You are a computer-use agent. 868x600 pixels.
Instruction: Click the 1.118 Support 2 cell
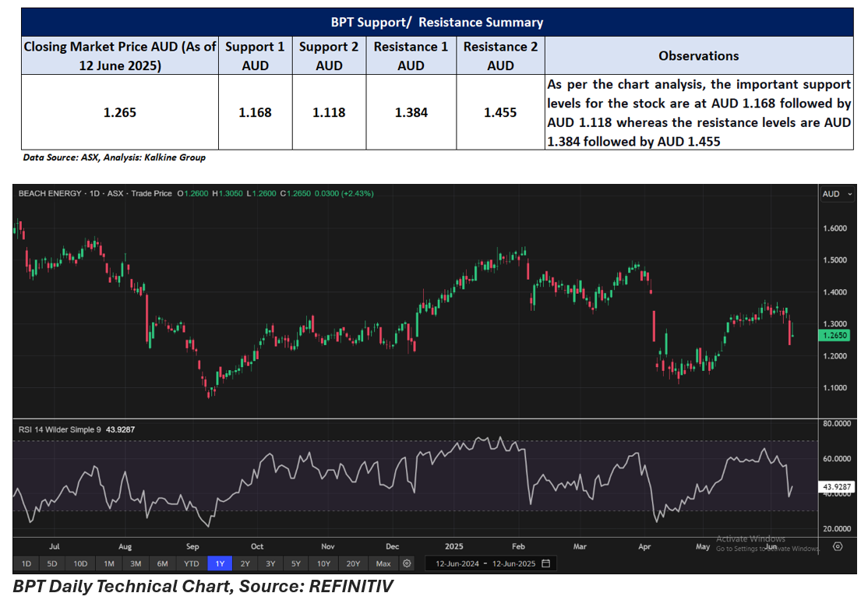tap(329, 112)
